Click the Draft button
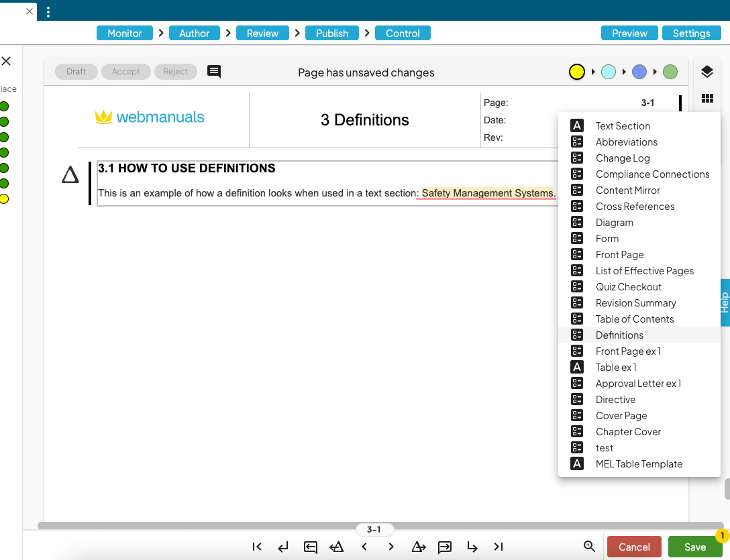 pyautogui.click(x=76, y=72)
